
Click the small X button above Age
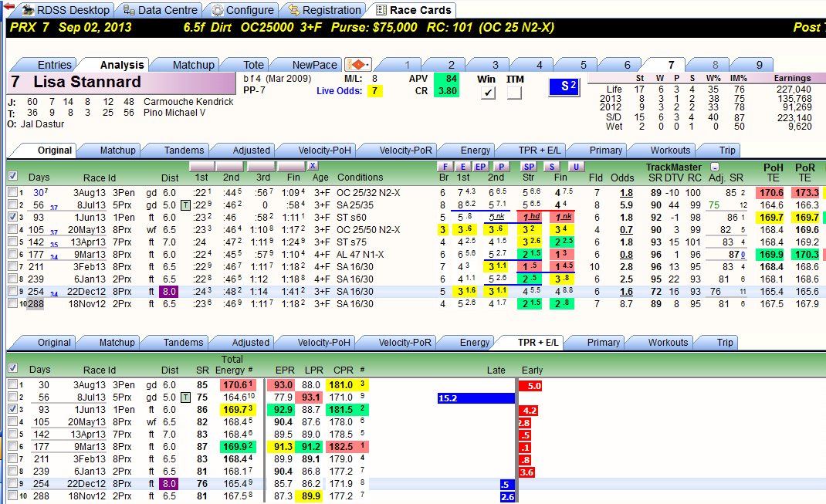[x=313, y=166]
